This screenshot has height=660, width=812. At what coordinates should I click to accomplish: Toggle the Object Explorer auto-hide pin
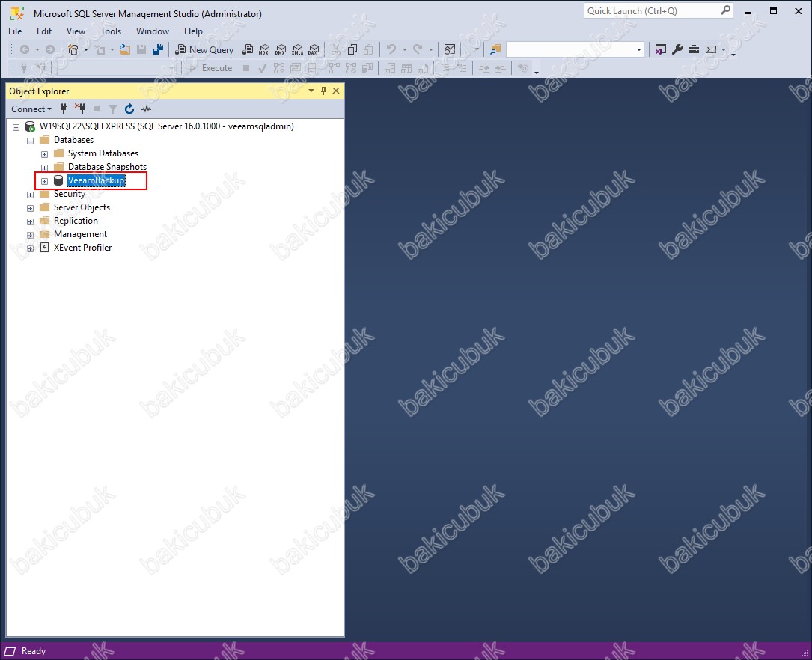click(323, 91)
